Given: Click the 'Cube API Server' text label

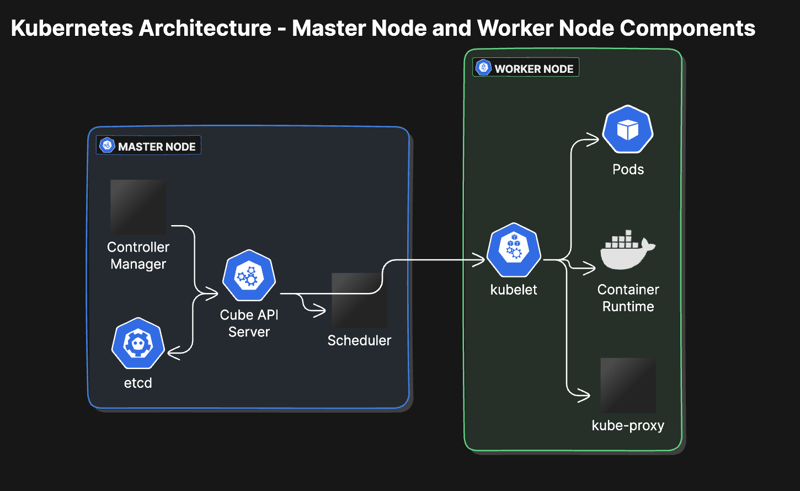Looking at the screenshot, I should coord(249,323).
